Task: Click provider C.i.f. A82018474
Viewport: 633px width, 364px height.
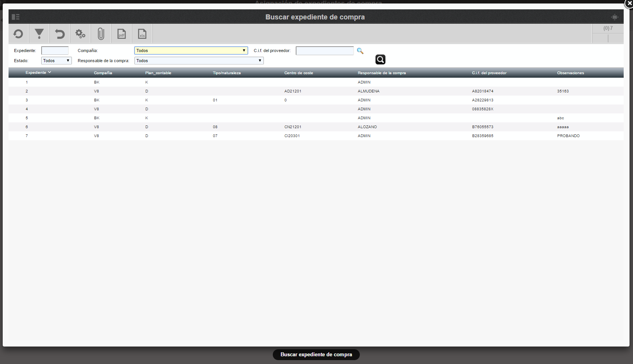Action: point(483,91)
